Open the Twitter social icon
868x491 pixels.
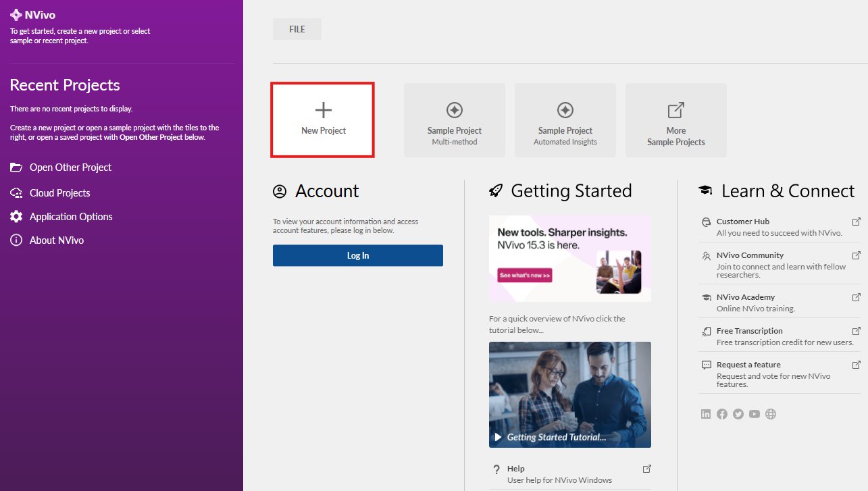pyautogui.click(x=738, y=414)
